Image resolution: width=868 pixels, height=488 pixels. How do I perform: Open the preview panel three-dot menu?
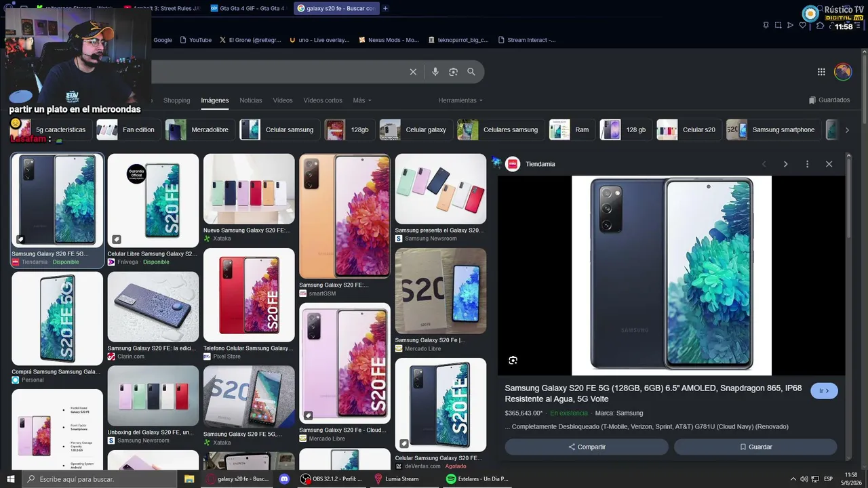click(x=807, y=164)
